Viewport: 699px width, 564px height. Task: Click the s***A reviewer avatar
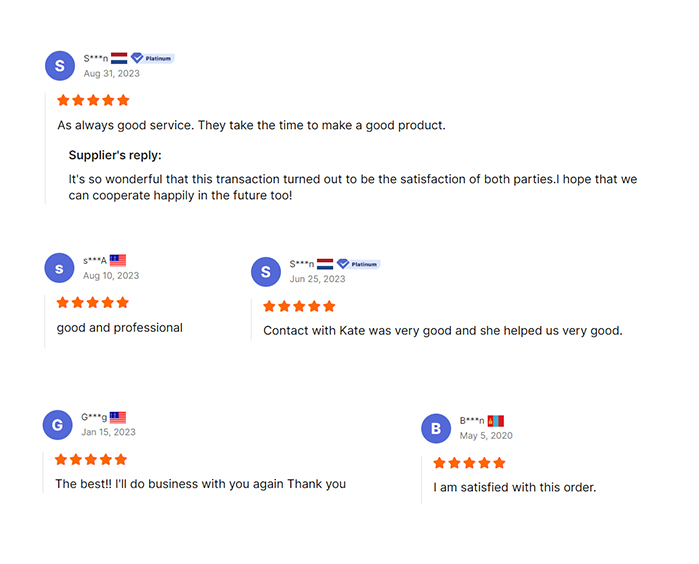[59, 268]
